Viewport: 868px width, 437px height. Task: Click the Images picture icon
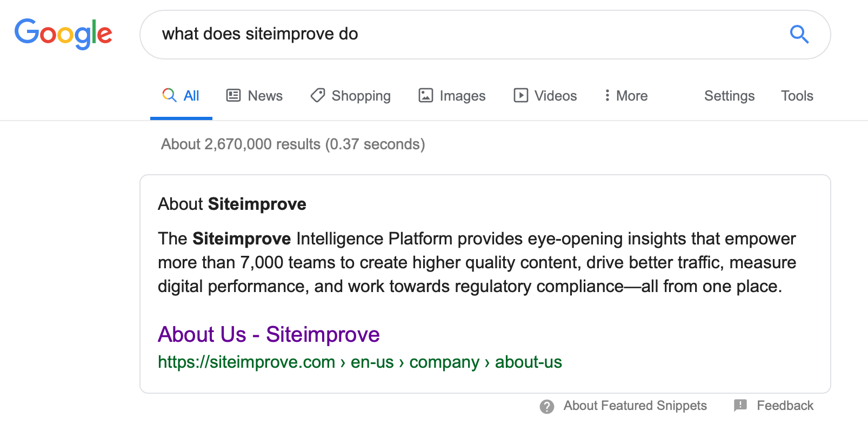click(426, 96)
